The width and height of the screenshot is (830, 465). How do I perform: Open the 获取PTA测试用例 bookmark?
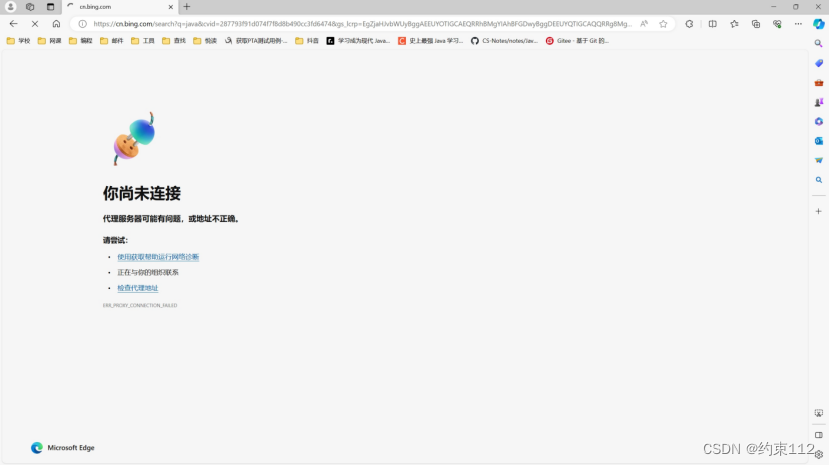[256, 41]
